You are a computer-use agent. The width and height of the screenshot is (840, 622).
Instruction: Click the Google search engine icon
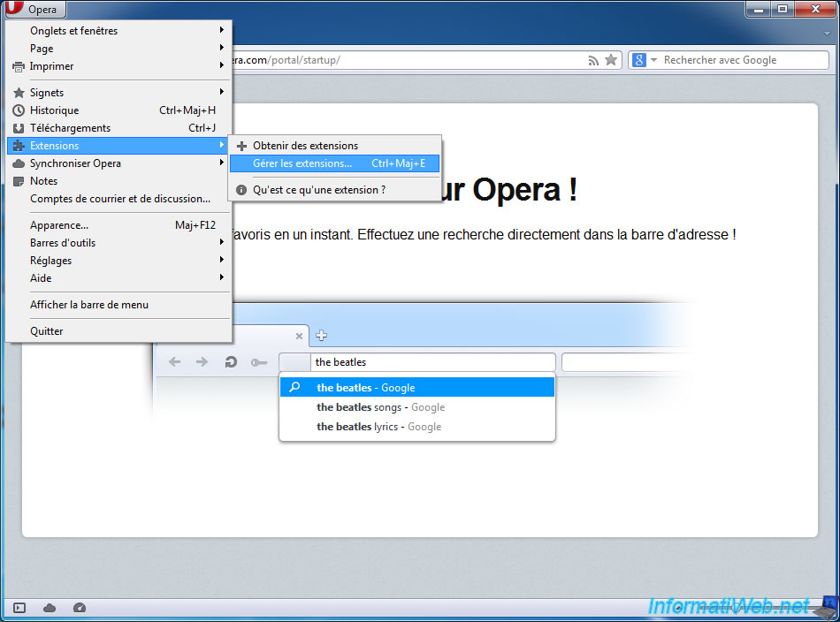pos(639,60)
